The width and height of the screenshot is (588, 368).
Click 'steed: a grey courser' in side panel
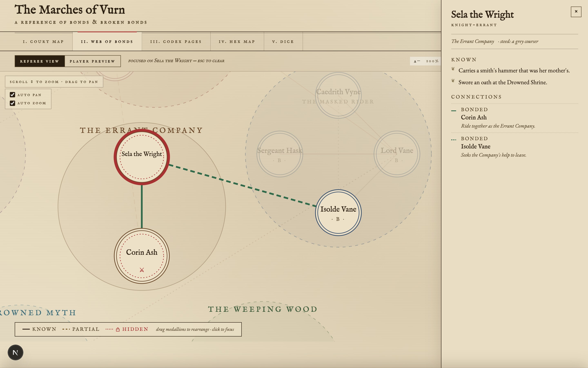coord(519,41)
